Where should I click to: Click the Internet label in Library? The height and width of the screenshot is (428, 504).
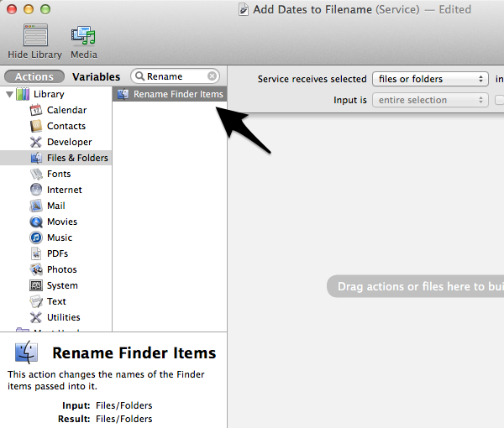point(65,190)
